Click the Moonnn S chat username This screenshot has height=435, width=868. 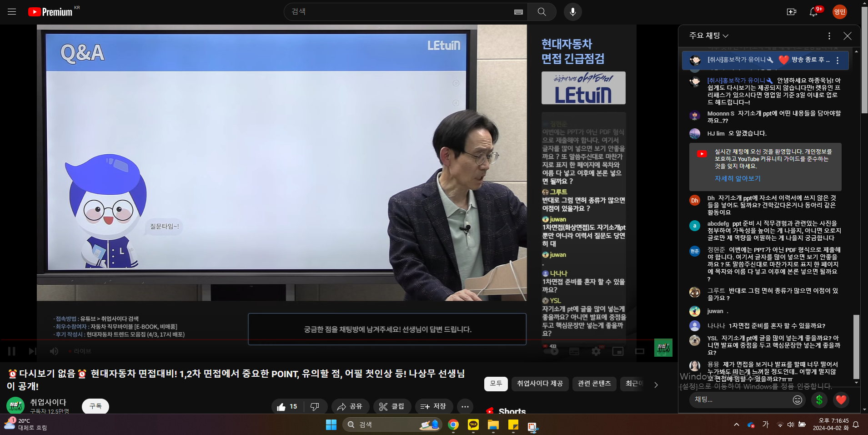721,113
